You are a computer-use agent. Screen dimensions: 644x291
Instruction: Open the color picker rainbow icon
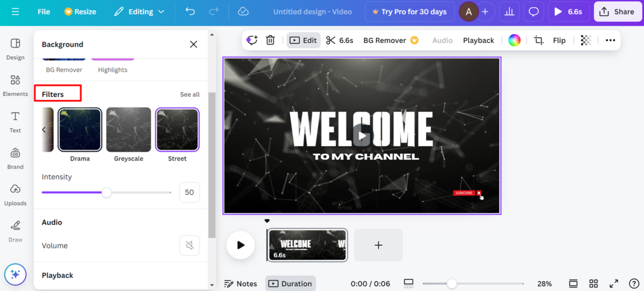[514, 40]
